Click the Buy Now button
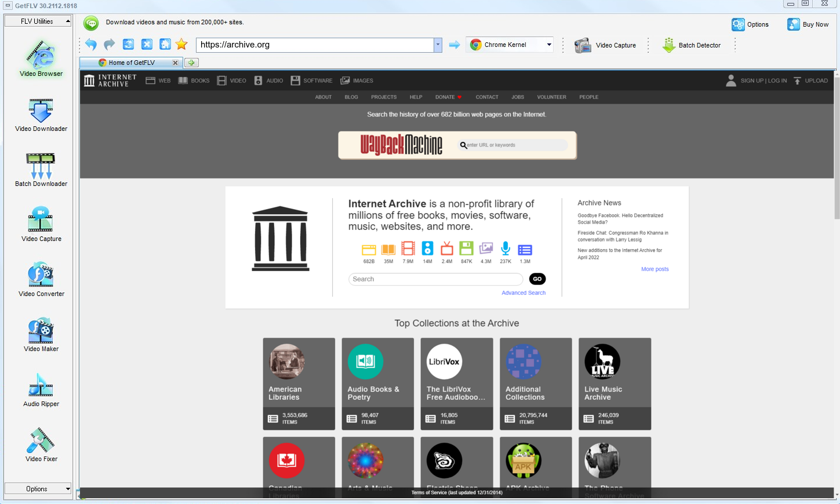The width and height of the screenshot is (840, 504). [808, 24]
